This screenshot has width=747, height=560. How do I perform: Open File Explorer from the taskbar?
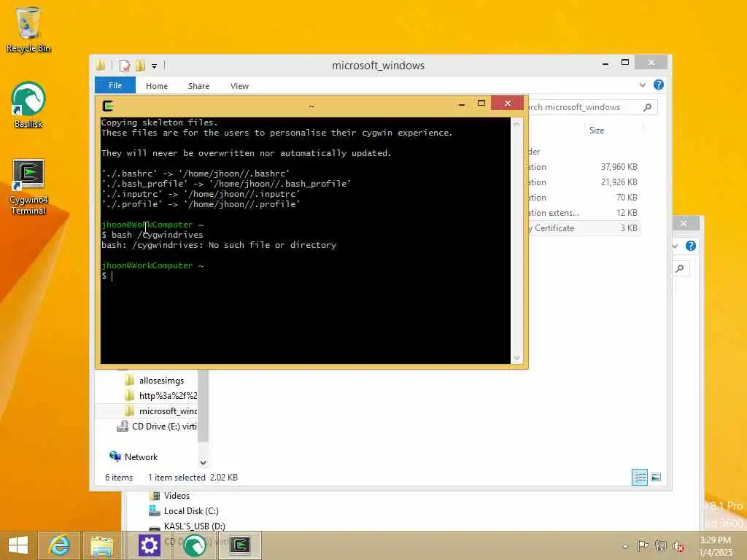click(x=102, y=545)
